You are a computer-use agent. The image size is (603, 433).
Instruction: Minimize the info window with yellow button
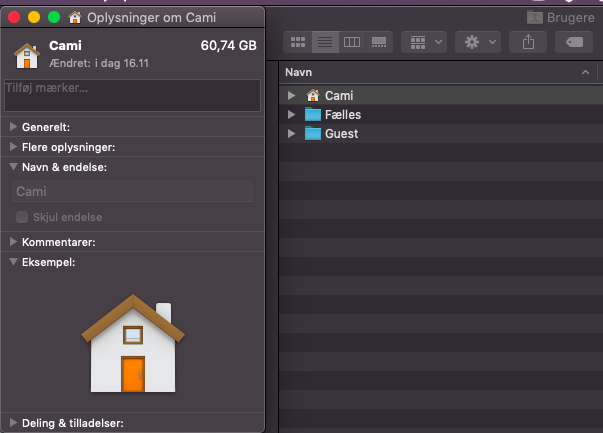coord(34,17)
